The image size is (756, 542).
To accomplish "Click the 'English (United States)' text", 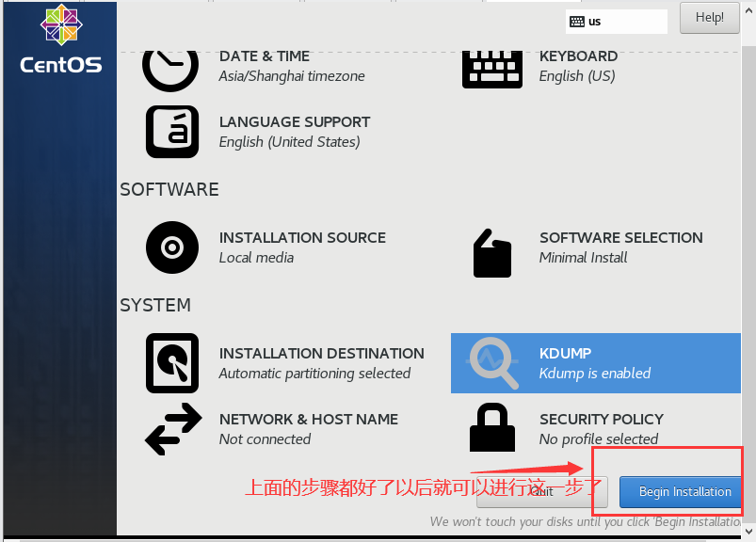I will point(289,142).
